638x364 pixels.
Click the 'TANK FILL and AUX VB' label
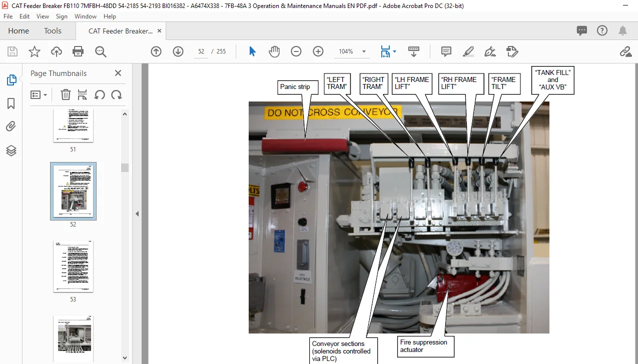coord(553,80)
